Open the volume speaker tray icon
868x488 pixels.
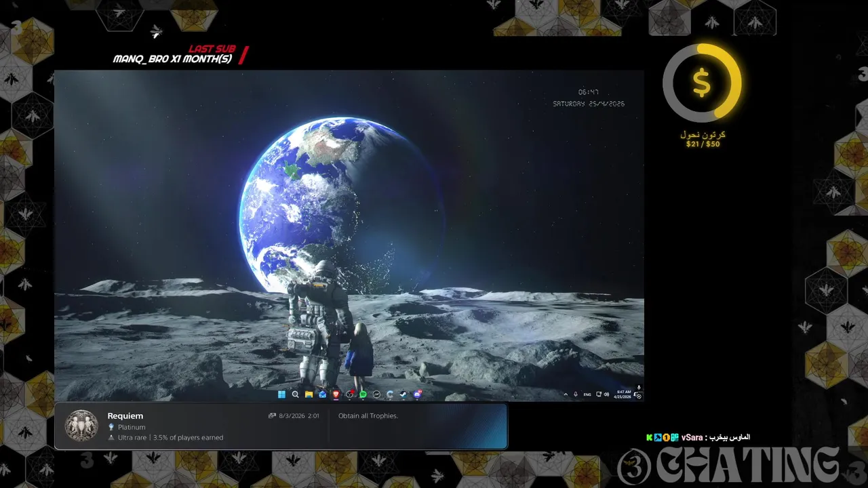click(606, 394)
